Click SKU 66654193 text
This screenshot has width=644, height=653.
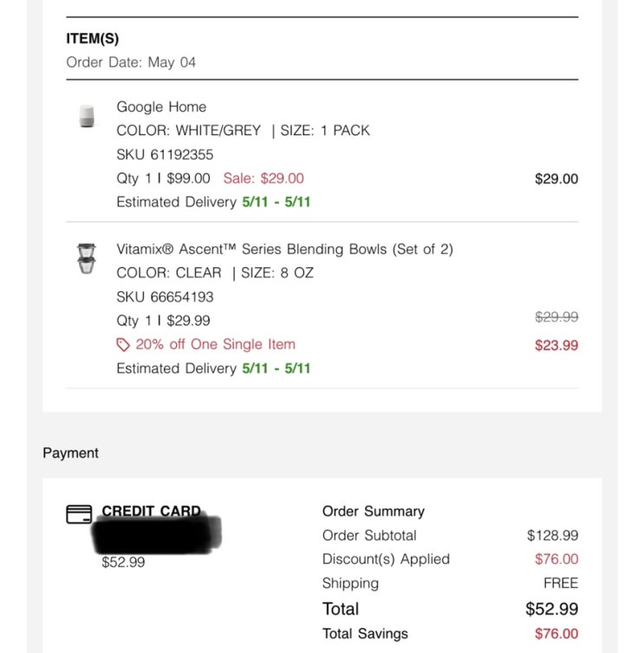[165, 297]
